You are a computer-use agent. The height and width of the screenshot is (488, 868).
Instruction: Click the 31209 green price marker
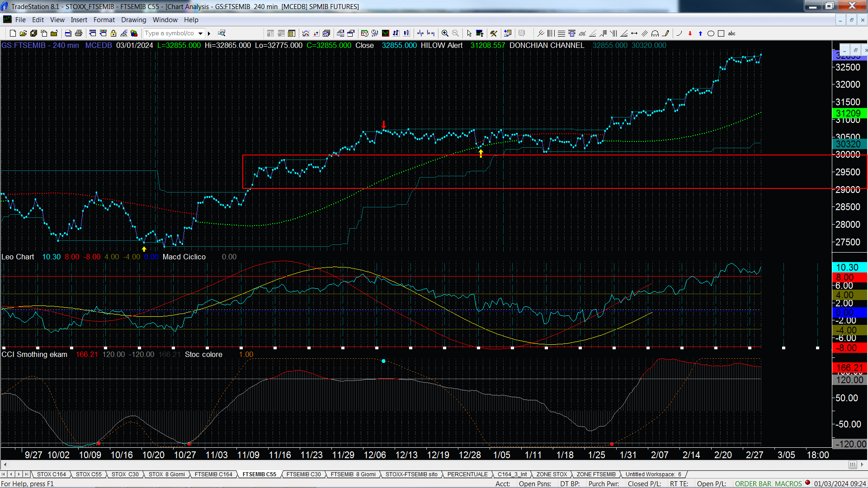coord(849,113)
